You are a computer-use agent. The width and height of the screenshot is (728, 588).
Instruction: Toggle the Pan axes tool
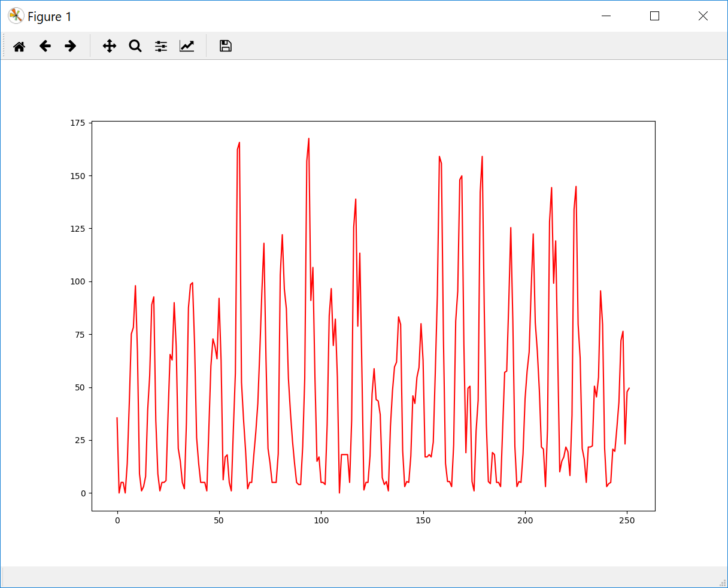[109, 46]
